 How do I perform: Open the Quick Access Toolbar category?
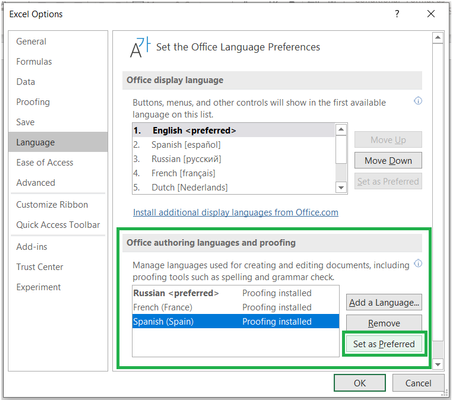[x=58, y=225]
